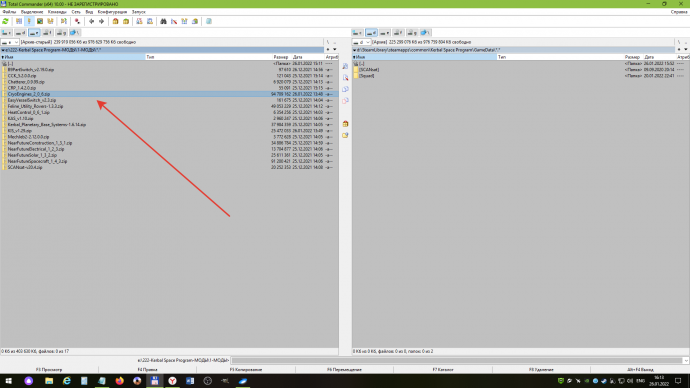Go to root using left panel backslash button
The image size is (690, 388).
tap(327, 42)
